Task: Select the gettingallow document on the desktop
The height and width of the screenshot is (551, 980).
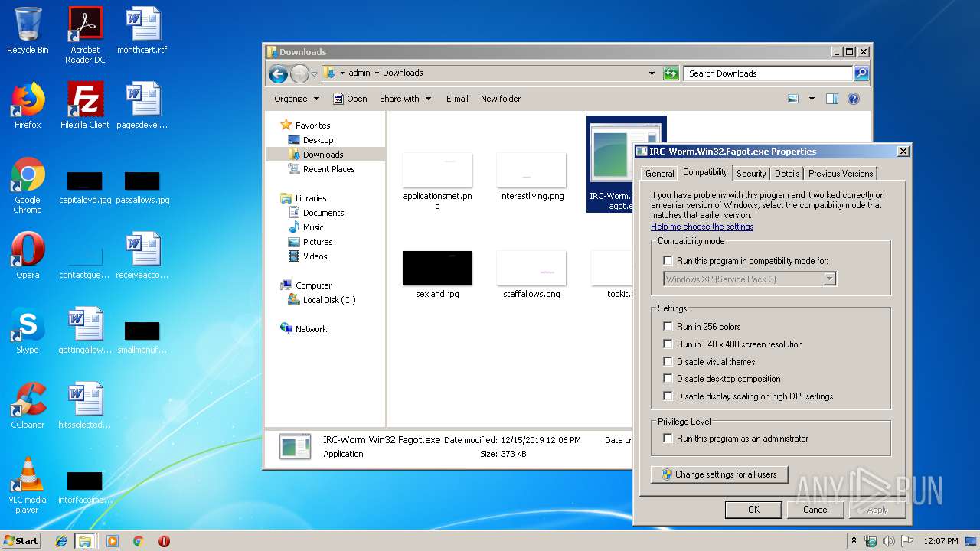Action: coord(85,331)
